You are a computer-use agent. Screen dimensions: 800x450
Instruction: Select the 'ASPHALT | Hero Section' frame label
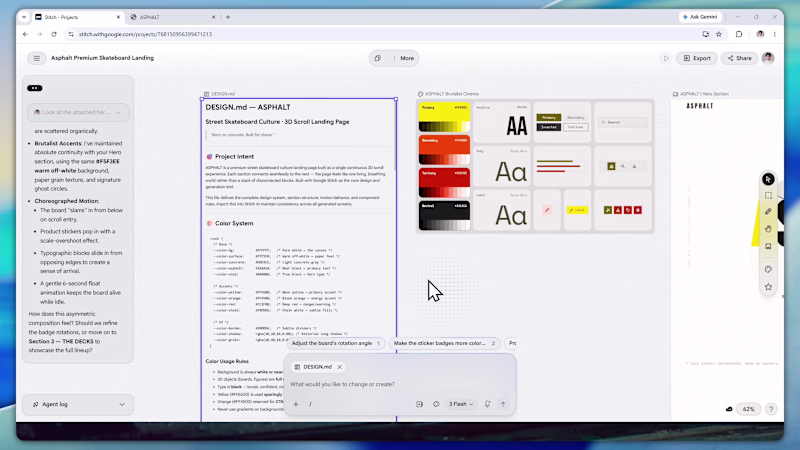pyautogui.click(x=701, y=94)
